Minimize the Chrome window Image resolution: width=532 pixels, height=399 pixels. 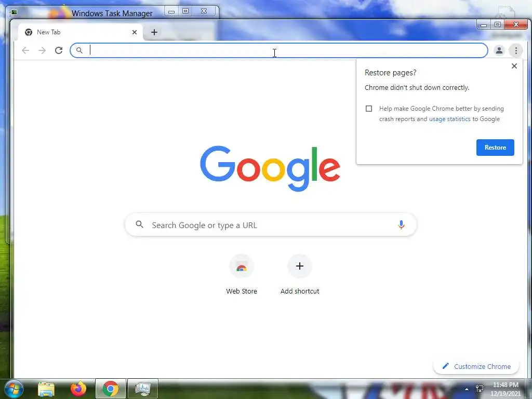[x=484, y=24]
